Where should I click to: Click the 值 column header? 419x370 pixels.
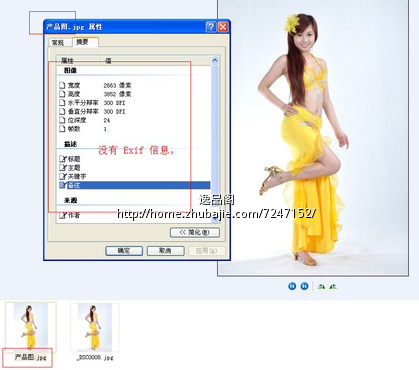tap(156, 60)
